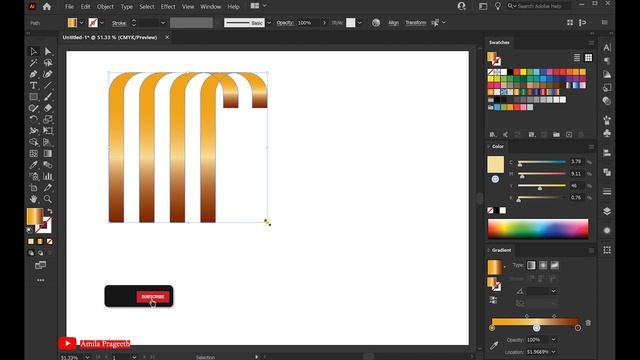Switch Swatches panel to thumbnail view
Image resolution: width=640 pixels, height=360 pixels.
click(x=588, y=58)
